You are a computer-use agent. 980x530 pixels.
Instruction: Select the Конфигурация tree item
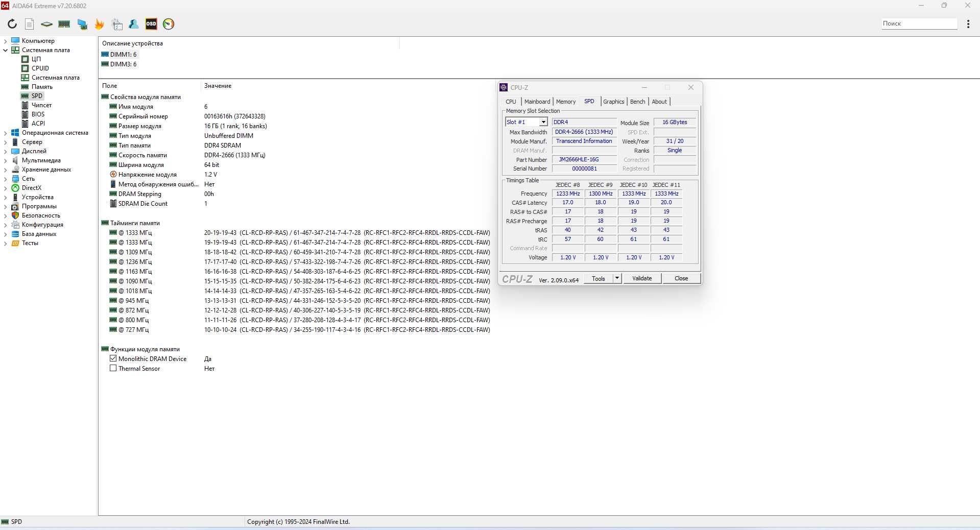pos(42,225)
